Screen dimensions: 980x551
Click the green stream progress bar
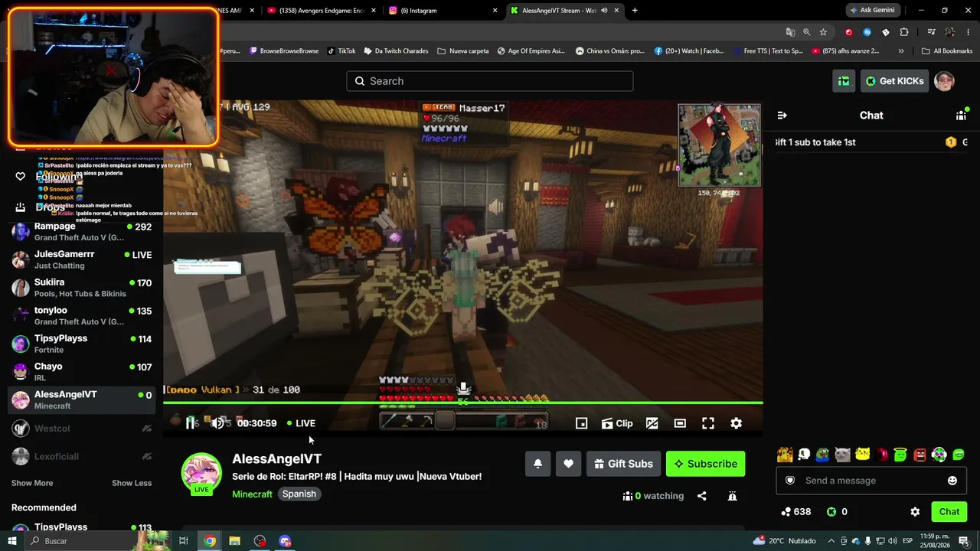point(463,403)
